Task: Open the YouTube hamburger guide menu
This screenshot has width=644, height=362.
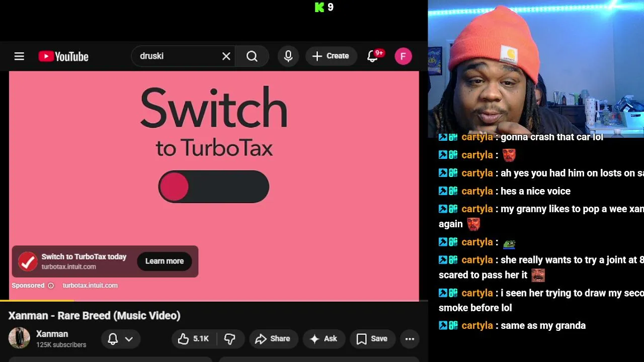Action: click(19, 56)
